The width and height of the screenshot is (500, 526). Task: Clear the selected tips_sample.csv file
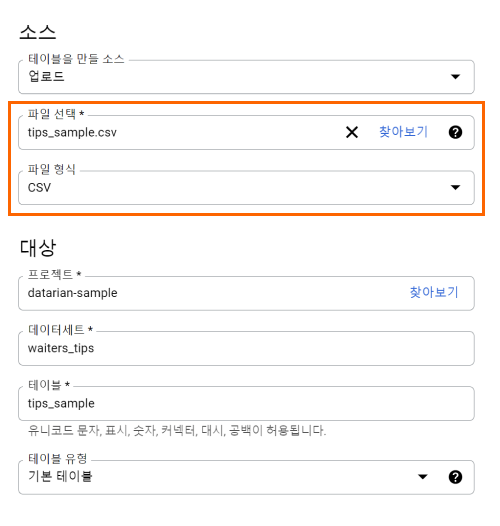(x=352, y=132)
